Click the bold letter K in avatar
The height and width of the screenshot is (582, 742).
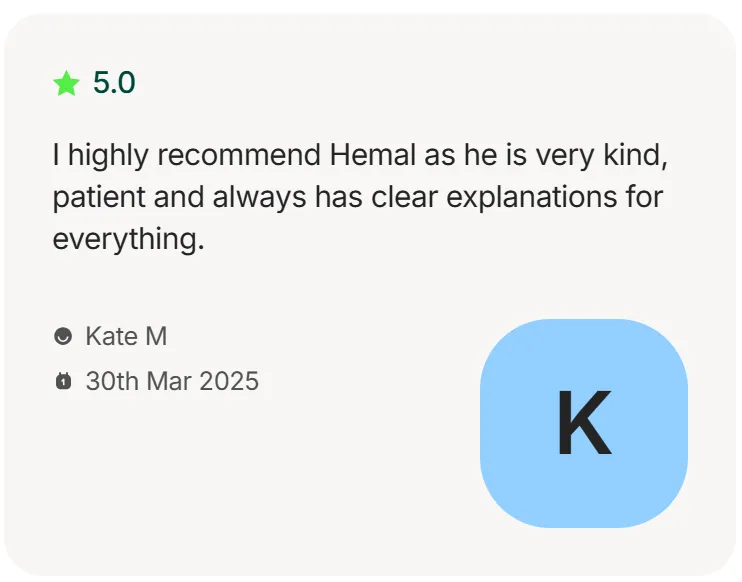coord(585,423)
